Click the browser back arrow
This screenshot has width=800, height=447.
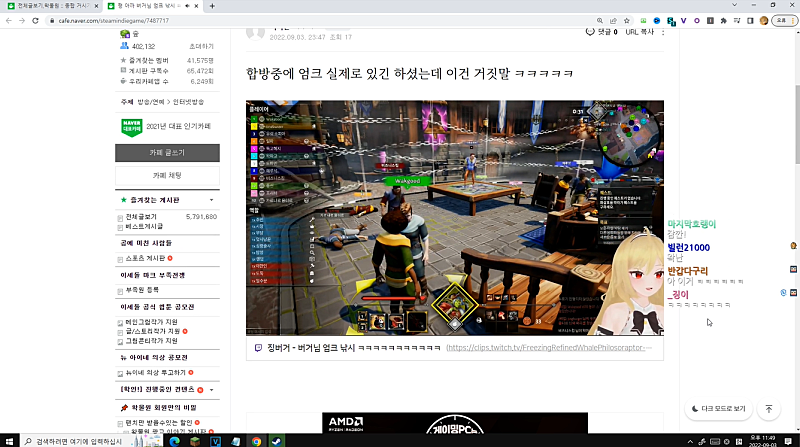8,19
